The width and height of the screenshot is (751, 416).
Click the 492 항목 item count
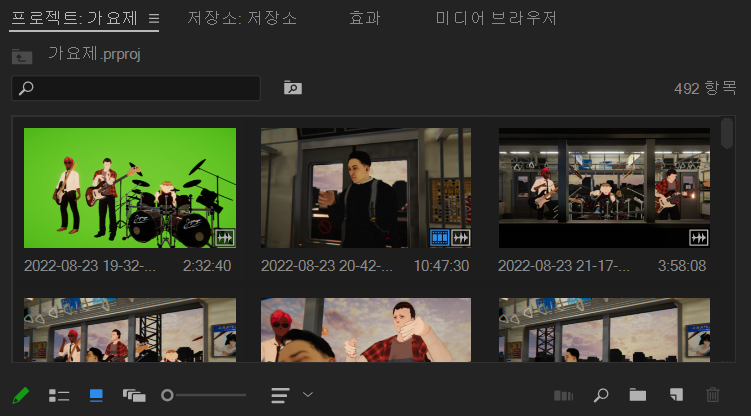pos(705,88)
